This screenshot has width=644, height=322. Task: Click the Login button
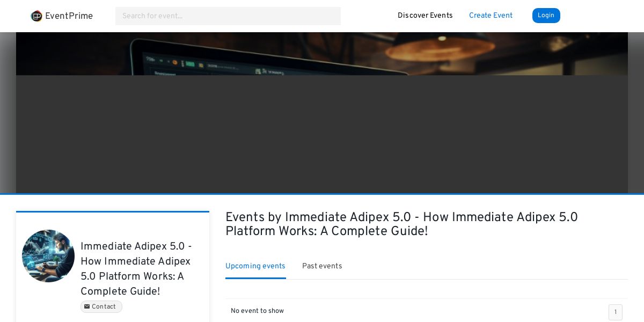tap(546, 16)
